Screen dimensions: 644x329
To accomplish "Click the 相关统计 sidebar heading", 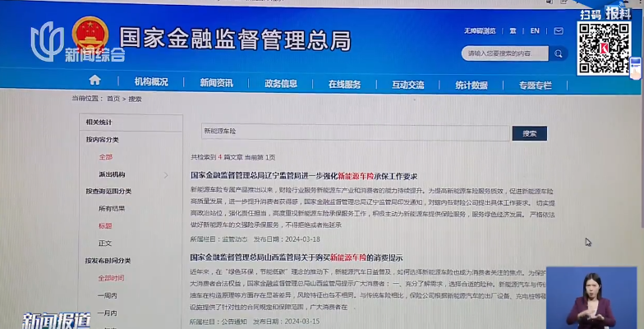I will (99, 122).
